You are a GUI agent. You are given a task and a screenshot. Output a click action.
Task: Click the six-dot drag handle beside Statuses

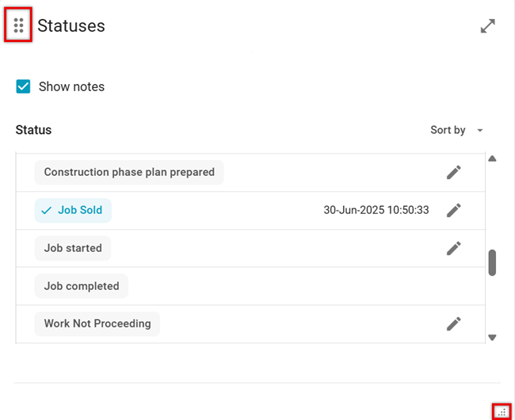pos(18,26)
